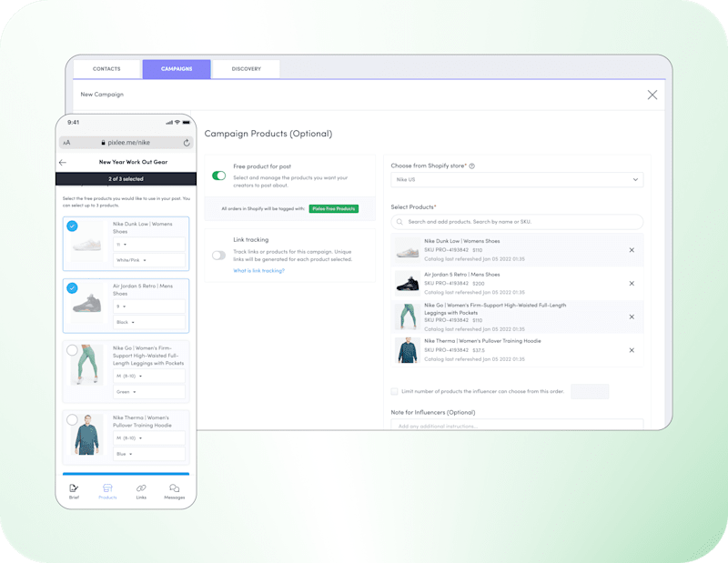Open the AA text size control
Screen dimensions: 728x563
pyautogui.click(x=66, y=143)
